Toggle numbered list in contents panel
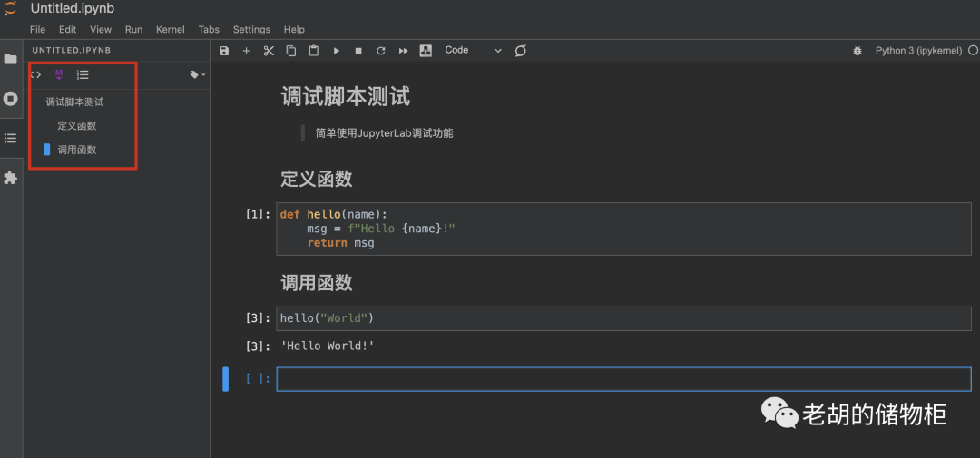The image size is (980, 458). click(x=83, y=74)
